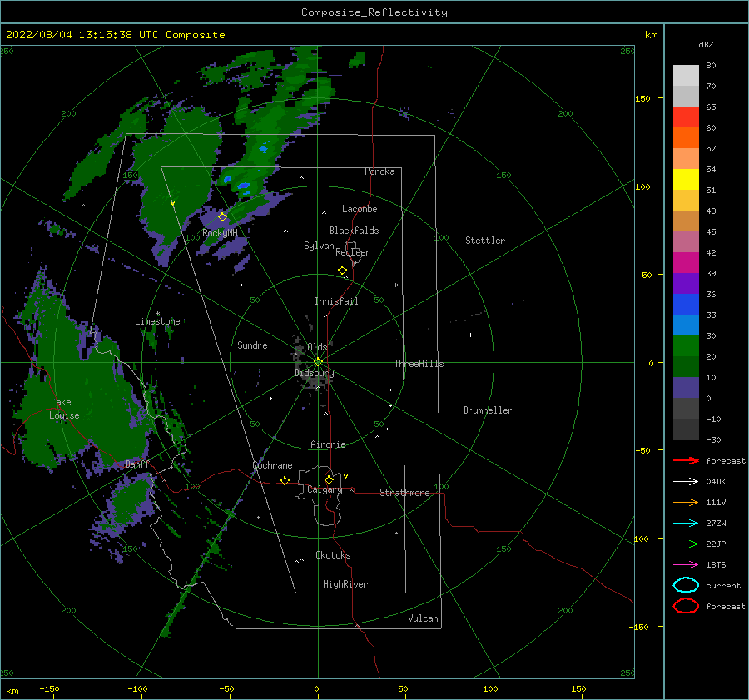
Task: Click the current legend label
Action: [x=722, y=585]
